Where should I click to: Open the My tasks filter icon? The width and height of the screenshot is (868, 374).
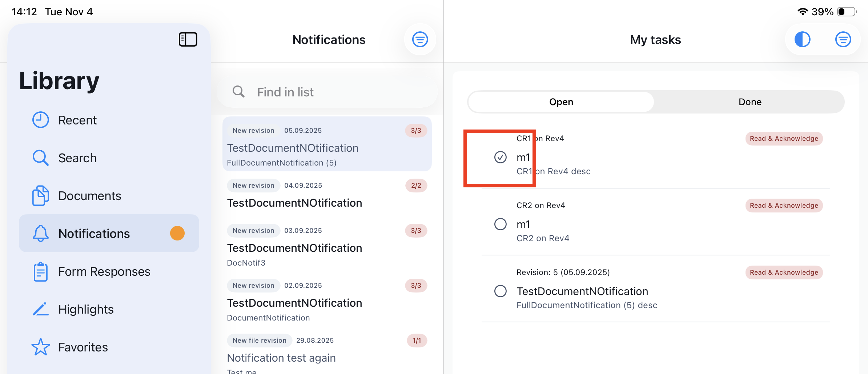[843, 39]
